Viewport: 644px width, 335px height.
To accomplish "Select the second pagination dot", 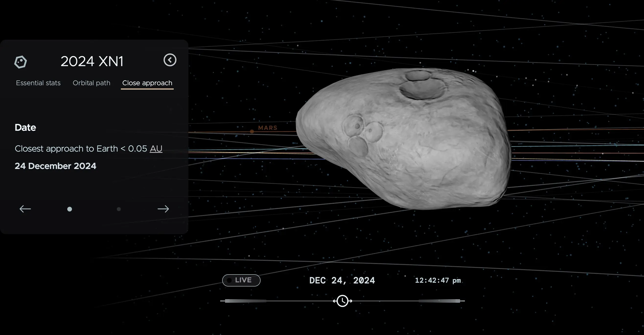I will click(119, 209).
